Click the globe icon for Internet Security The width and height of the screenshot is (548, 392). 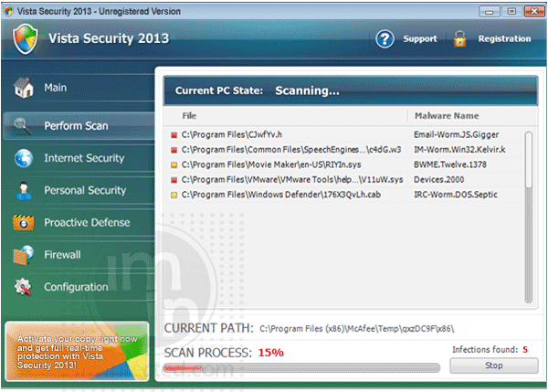(x=24, y=158)
